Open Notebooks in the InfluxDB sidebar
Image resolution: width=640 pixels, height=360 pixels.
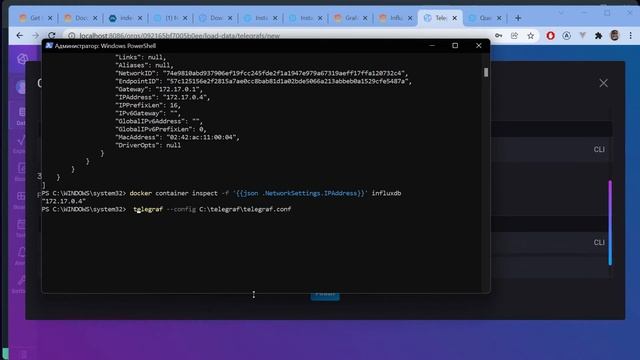point(21,171)
